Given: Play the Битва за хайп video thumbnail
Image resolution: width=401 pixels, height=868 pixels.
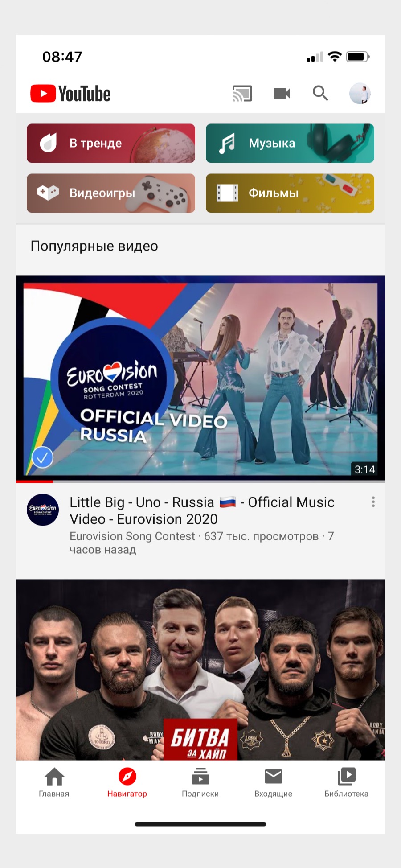Looking at the screenshot, I should point(200,670).
